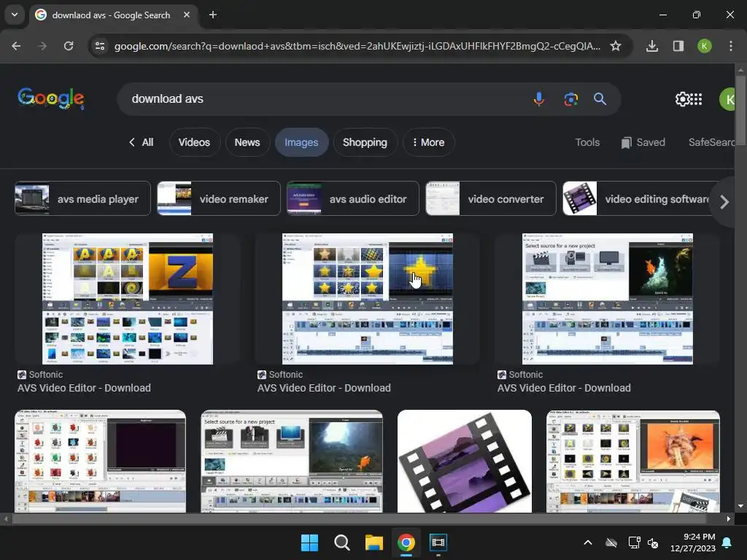Open Windows Start menu

pos(309,542)
